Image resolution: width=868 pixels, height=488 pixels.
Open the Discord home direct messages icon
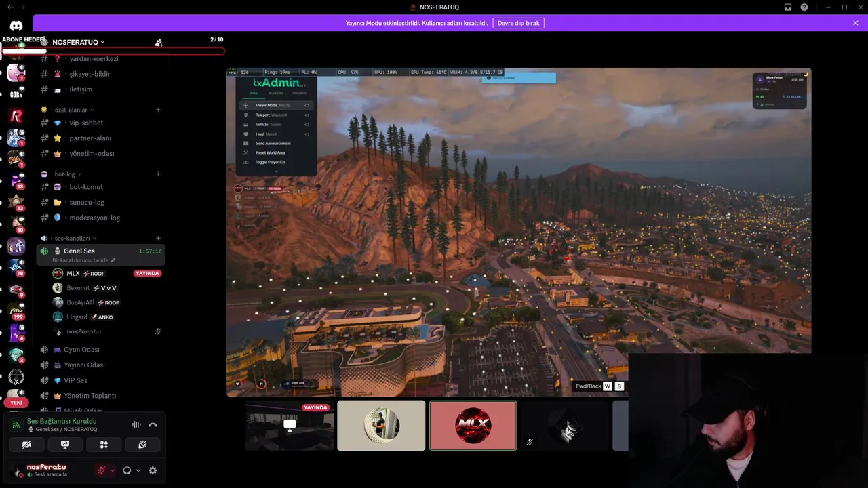(x=16, y=26)
